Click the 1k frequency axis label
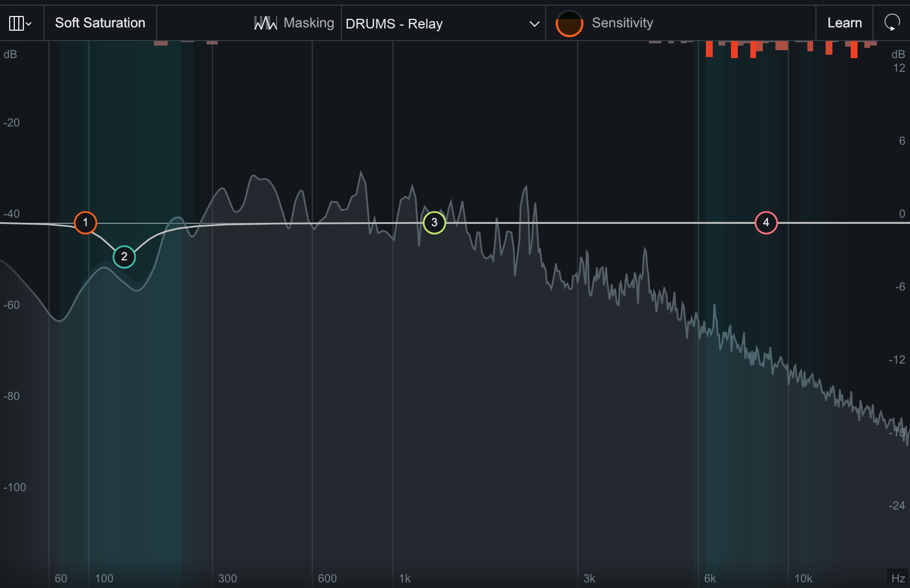The height and width of the screenshot is (588, 910). (x=405, y=578)
